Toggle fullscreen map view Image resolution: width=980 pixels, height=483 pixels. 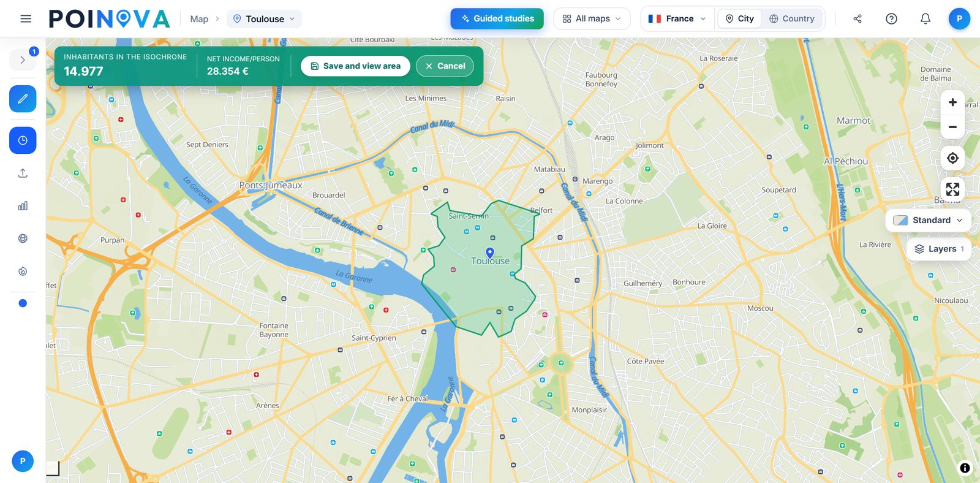pyautogui.click(x=952, y=189)
